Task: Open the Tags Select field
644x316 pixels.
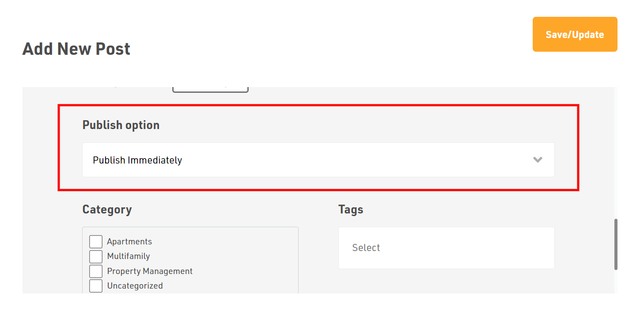Action: click(446, 248)
